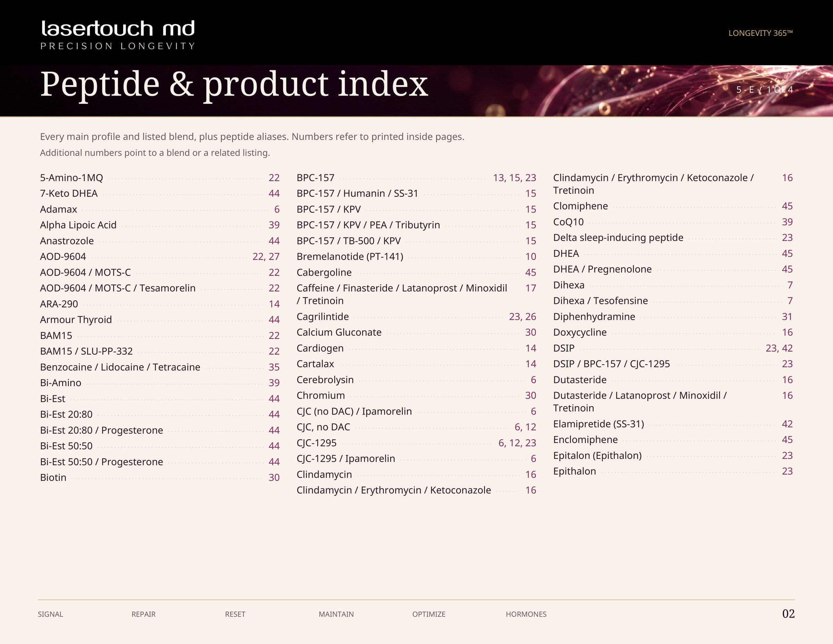Jump to the OPTIMIZE section
The image size is (833, 644).
429,614
